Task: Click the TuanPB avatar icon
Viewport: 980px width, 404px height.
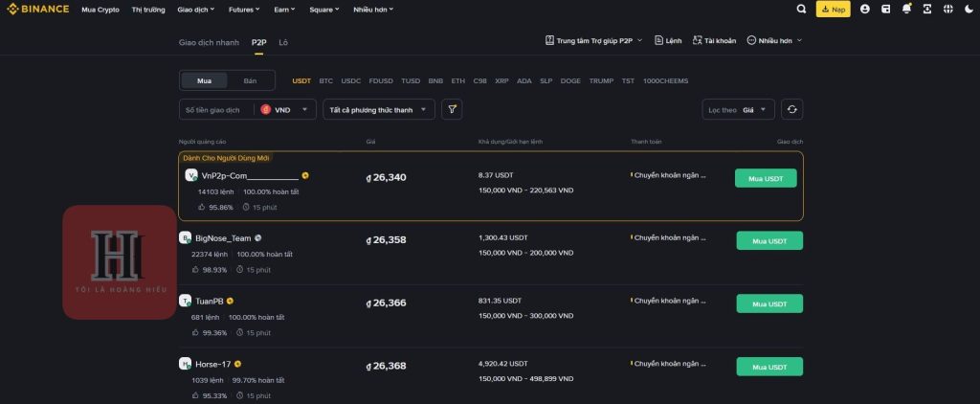Action: [x=185, y=301]
